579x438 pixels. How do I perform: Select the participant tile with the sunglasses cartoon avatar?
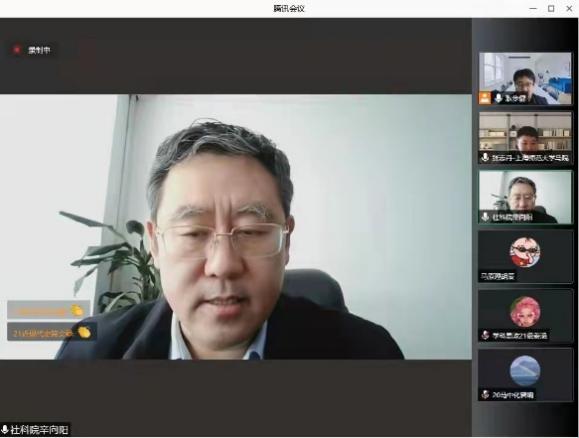(x=525, y=256)
